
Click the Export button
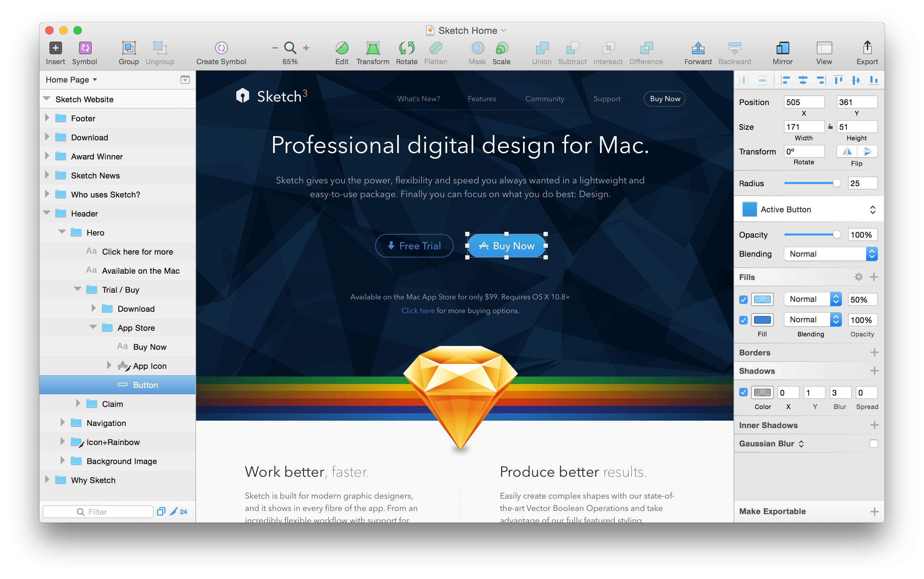[867, 48]
